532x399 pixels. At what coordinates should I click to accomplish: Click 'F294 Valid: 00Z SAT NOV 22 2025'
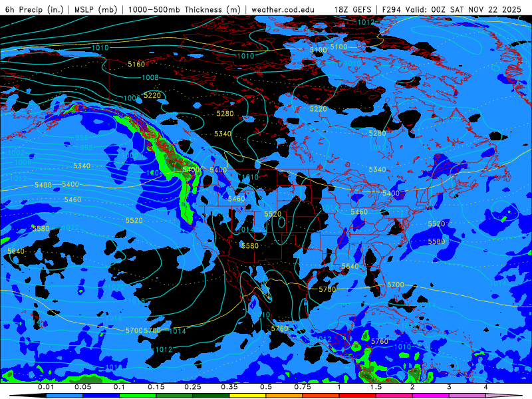[x=452, y=9]
